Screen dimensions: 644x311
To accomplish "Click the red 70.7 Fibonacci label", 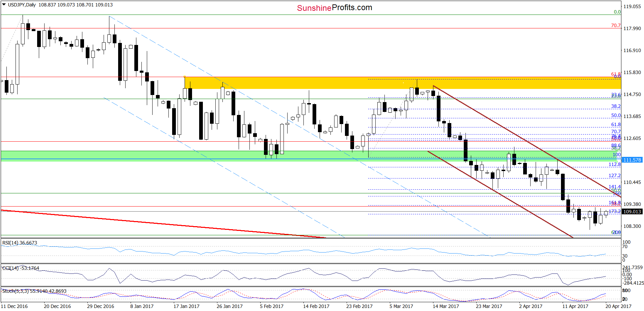I will (x=616, y=25).
